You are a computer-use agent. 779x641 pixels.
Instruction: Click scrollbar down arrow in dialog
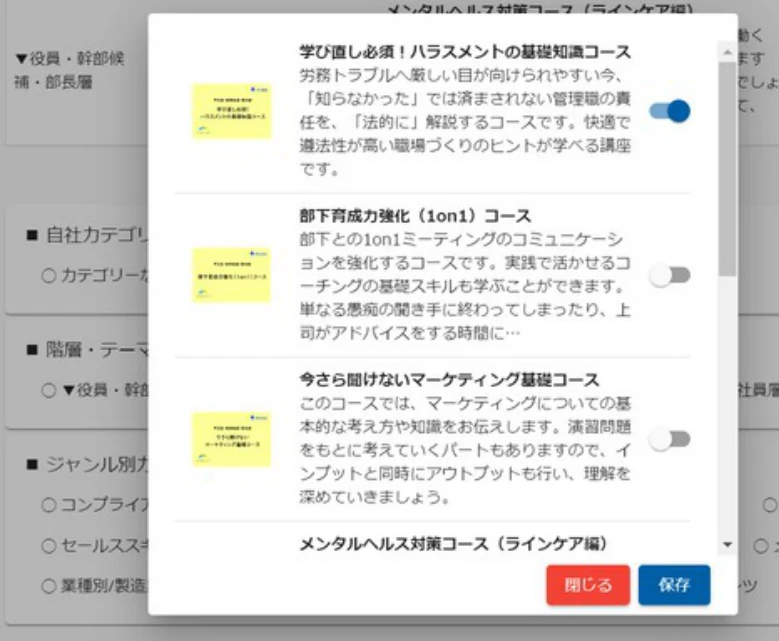pos(728,545)
